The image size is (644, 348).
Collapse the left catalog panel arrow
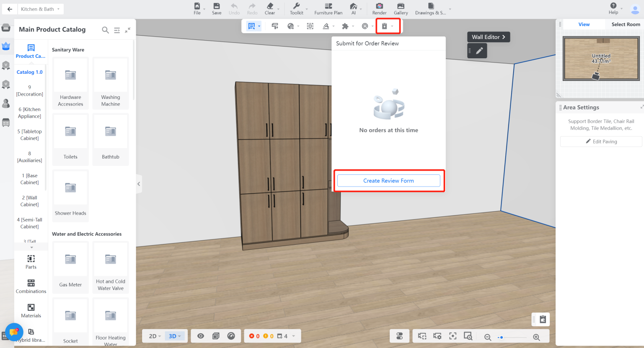139,184
